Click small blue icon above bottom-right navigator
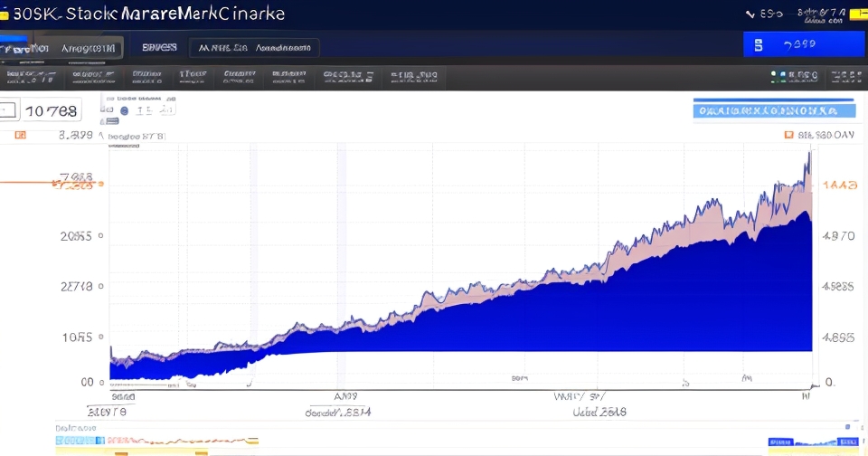 pos(847,424)
